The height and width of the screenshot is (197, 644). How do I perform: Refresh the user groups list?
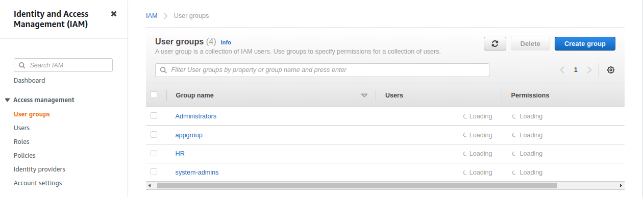[495, 44]
